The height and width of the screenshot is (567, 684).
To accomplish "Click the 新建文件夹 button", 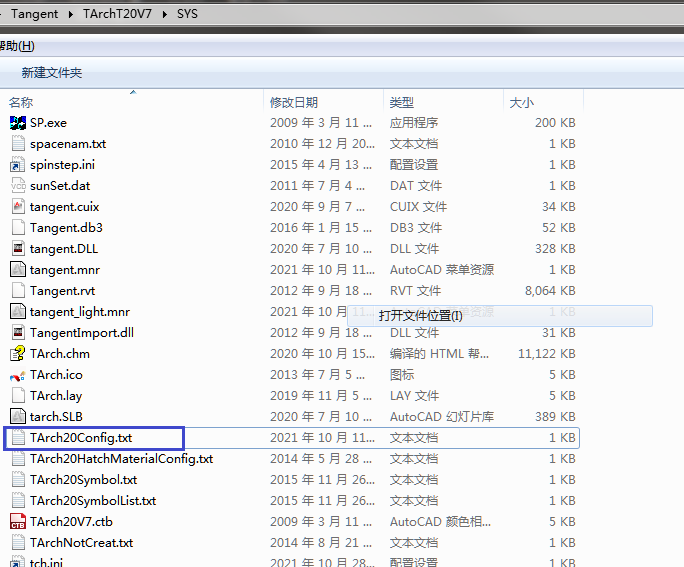I will coord(52,73).
